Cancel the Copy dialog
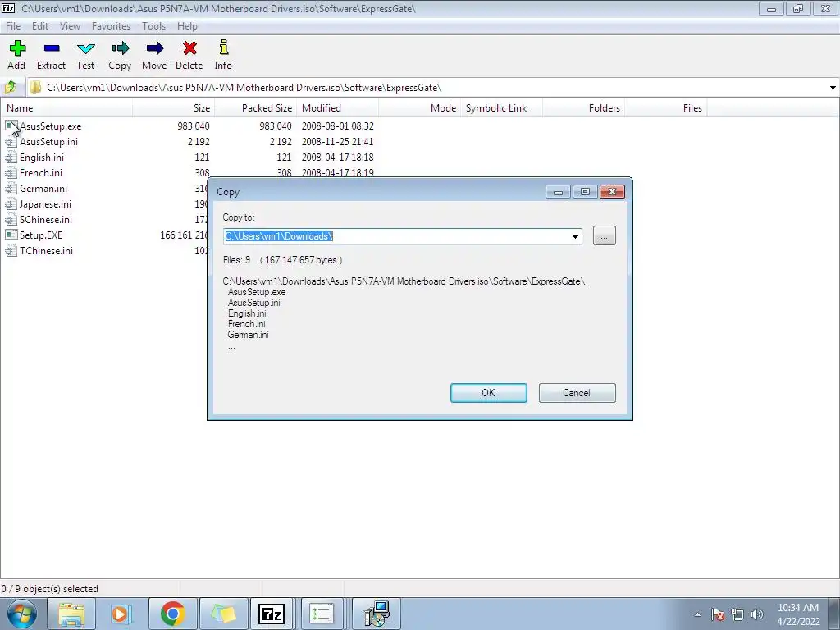Screen dimensions: 840x630 coord(577,393)
